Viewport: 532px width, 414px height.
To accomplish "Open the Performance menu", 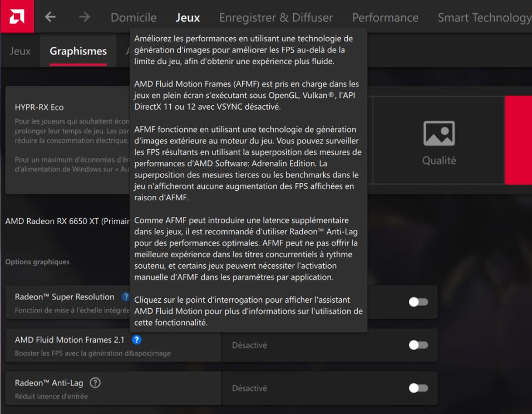I will [385, 17].
